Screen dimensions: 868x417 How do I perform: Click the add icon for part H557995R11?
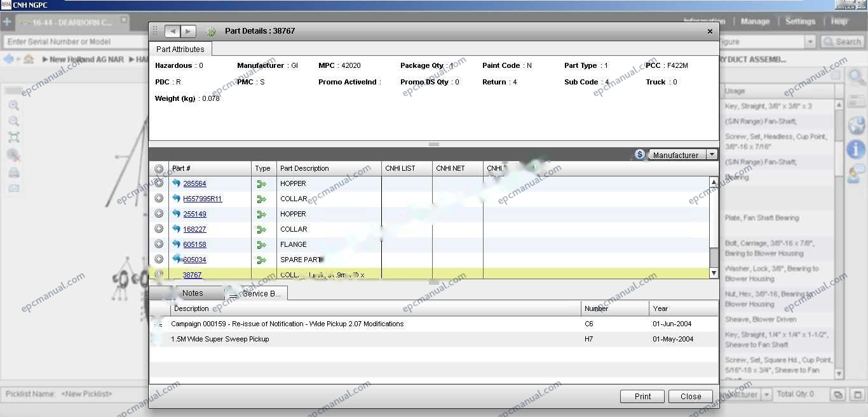pos(159,199)
